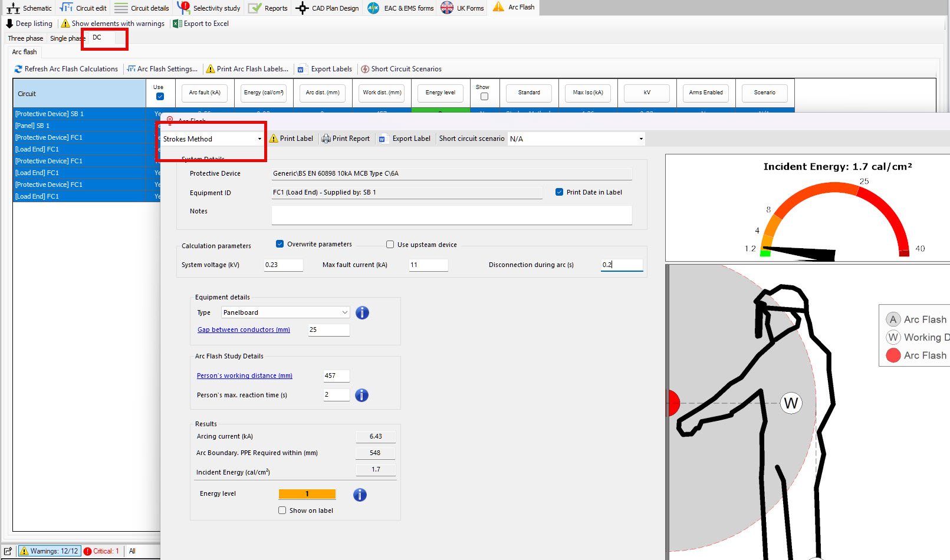950x560 pixels.
Task: Click the Short Circuit Scenarios icon
Action: [365, 69]
